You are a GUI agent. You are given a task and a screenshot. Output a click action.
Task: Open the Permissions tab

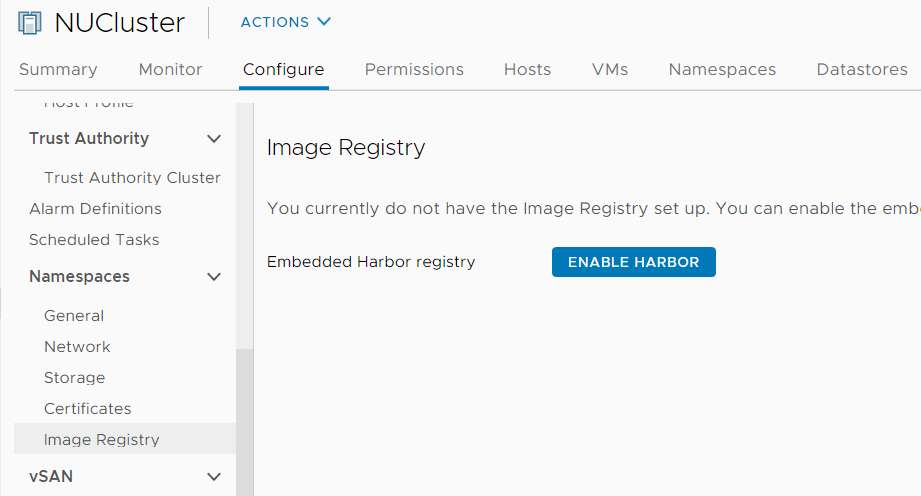pos(414,69)
